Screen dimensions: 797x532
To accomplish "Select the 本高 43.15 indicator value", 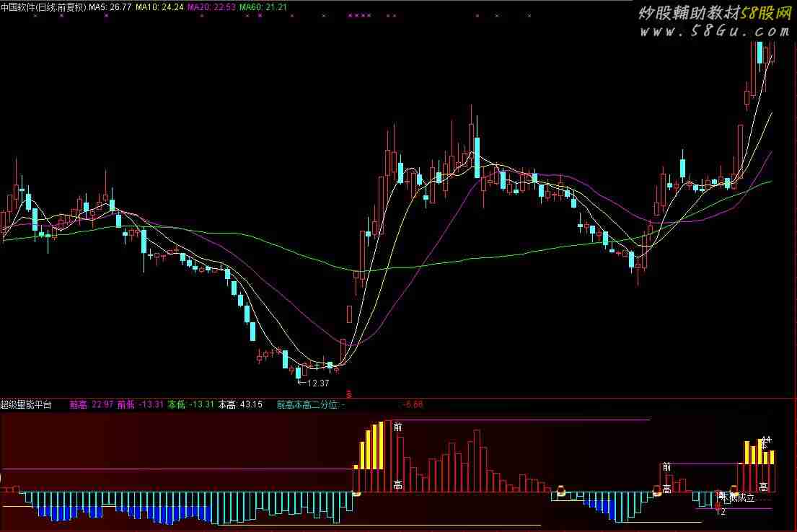I will 240,404.
